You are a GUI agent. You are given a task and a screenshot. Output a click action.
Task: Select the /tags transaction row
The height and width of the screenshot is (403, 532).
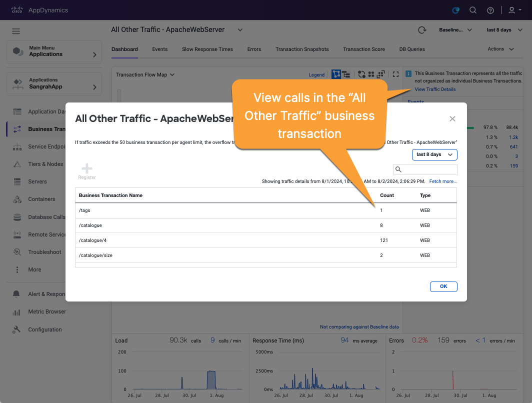(x=265, y=210)
